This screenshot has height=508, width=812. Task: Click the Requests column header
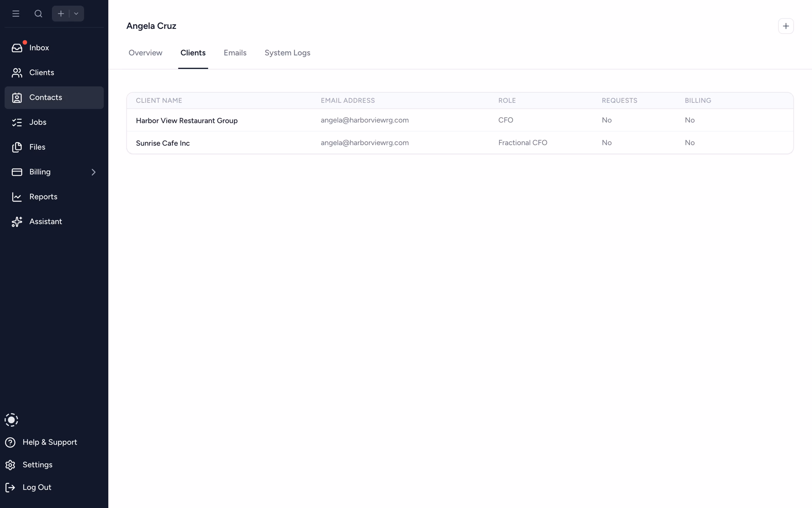tap(620, 101)
